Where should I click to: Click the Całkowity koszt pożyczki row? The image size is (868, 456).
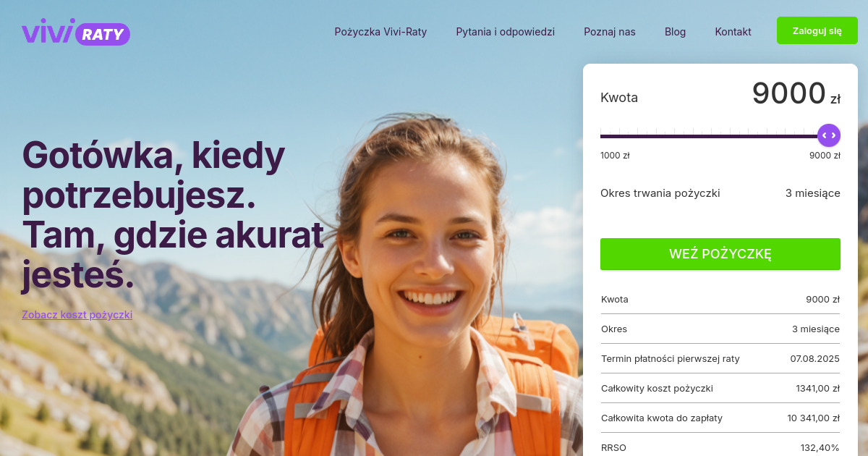(x=720, y=388)
